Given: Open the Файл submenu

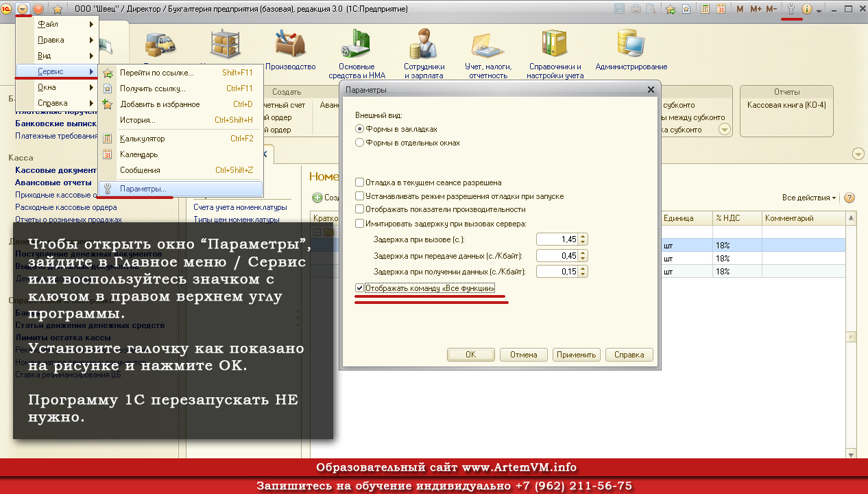Looking at the screenshot, I should coord(58,24).
